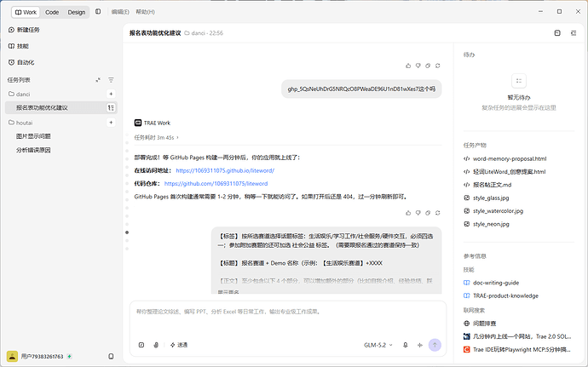This screenshot has height=367, width=588.
Task: Click the user avatar icon bottom left
Action: tap(13, 356)
